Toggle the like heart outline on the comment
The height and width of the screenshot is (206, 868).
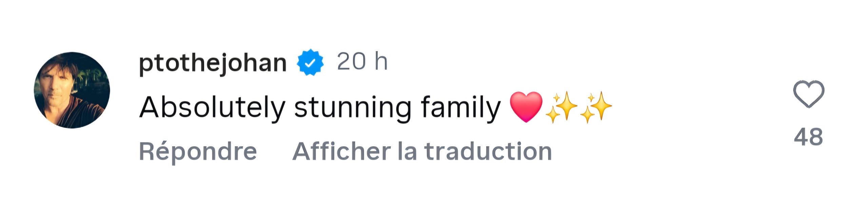pyautogui.click(x=808, y=94)
